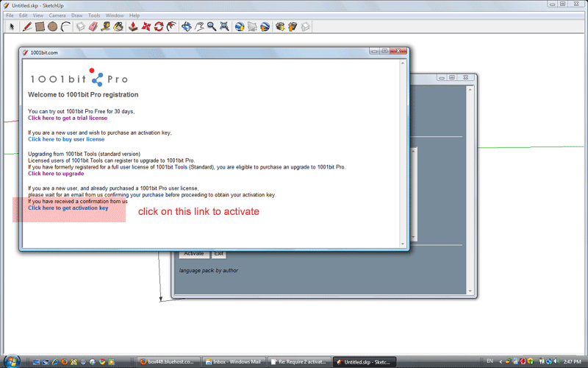Select the Arc tool

(65, 26)
